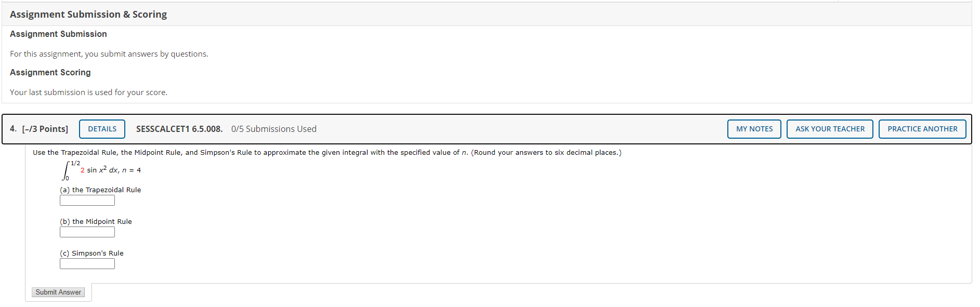Open PRACTICE ANOTHER version
The height and width of the screenshot is (307, 980).
[922, 129]
